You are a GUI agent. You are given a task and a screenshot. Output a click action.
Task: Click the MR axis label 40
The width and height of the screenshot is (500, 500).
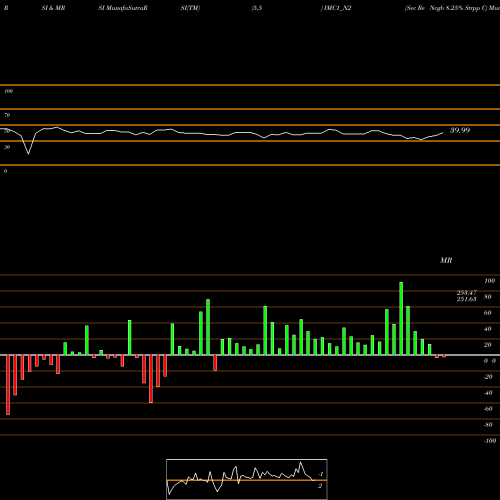[x=488, y=329]
